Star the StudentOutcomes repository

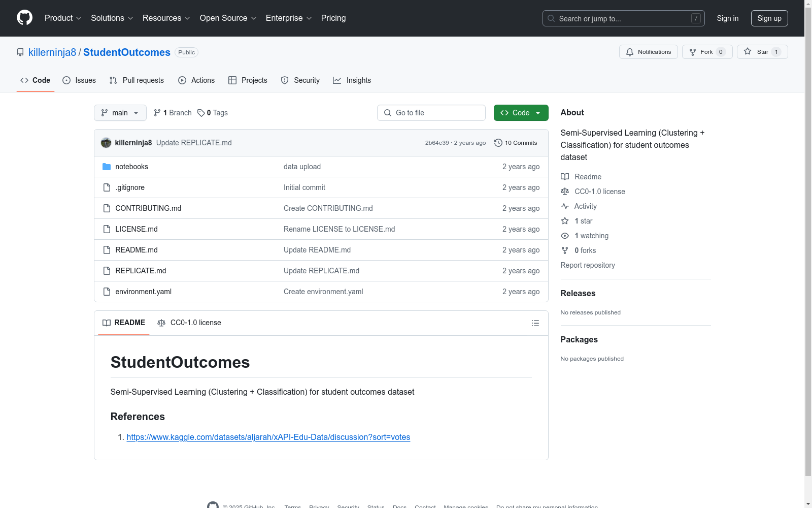(x=762, y=52)
